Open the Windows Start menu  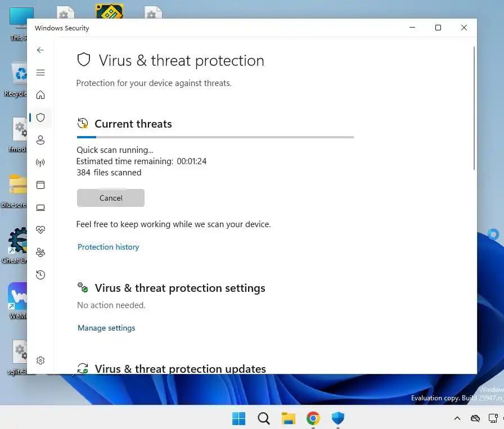click(238, 418)
